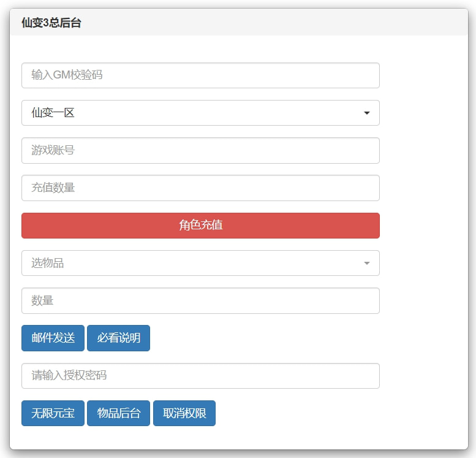Click the 选物品 placeholder label
The height and width of the screenshot is (458, 476).
click(48, 263)
